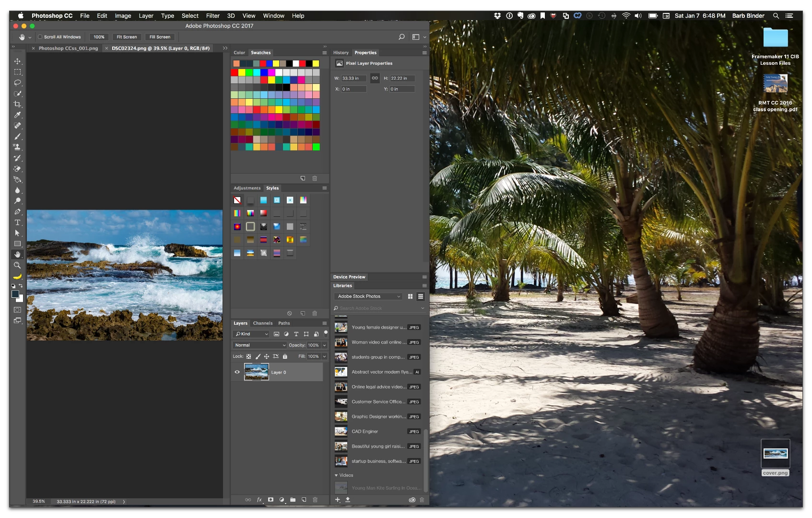Open the Layers panel menu

(x=325, y=323)
